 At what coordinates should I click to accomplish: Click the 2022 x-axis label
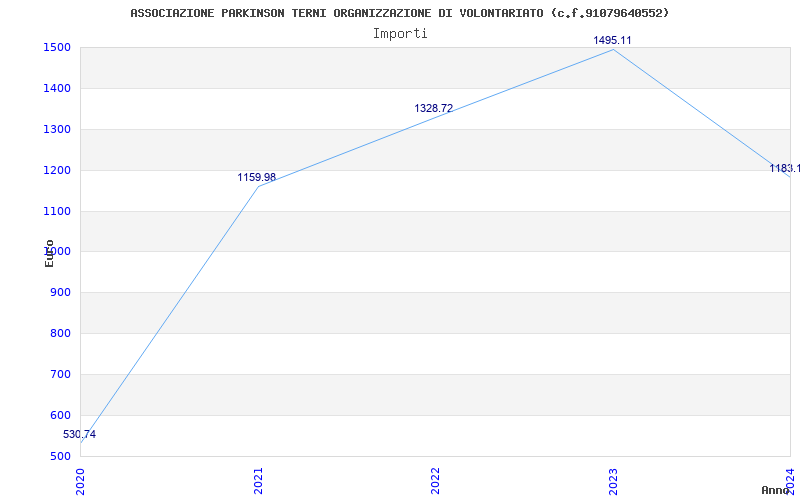(x=435, y=482)
